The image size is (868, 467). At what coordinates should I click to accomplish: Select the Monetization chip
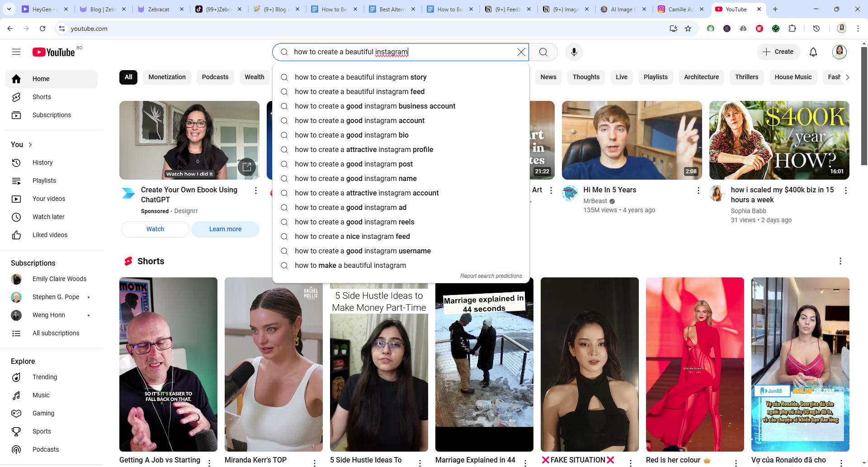tap(167, 77)
